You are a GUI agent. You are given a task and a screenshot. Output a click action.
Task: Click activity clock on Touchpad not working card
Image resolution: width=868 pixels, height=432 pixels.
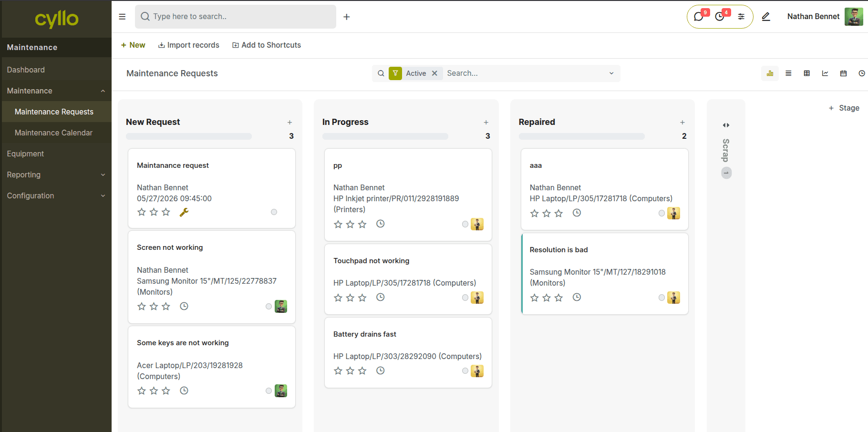(x=380, y=297)
